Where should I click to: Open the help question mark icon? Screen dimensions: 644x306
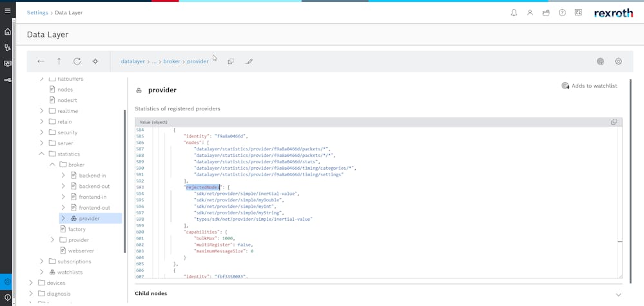point(562,12)
